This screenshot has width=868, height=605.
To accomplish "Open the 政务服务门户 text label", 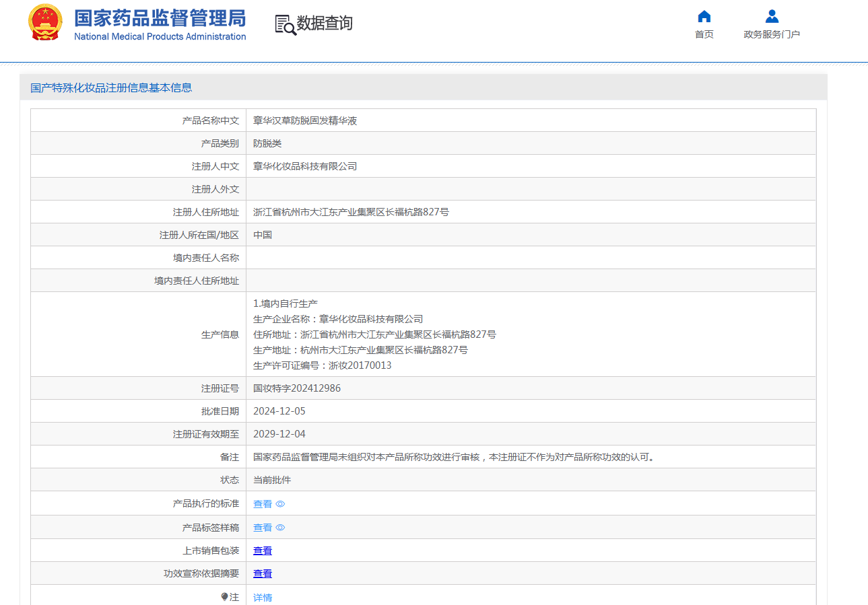I will click(772, 34).
